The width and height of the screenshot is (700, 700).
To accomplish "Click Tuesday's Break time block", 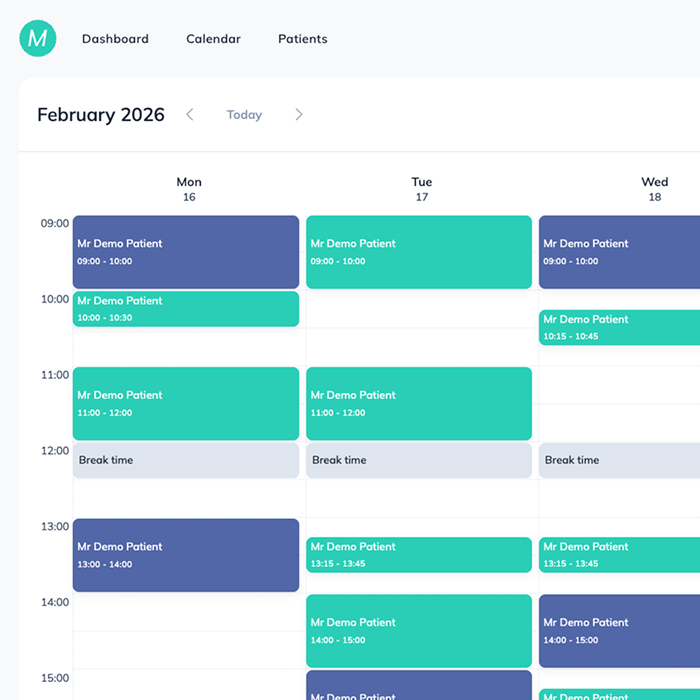I will (x=419, y=460).
